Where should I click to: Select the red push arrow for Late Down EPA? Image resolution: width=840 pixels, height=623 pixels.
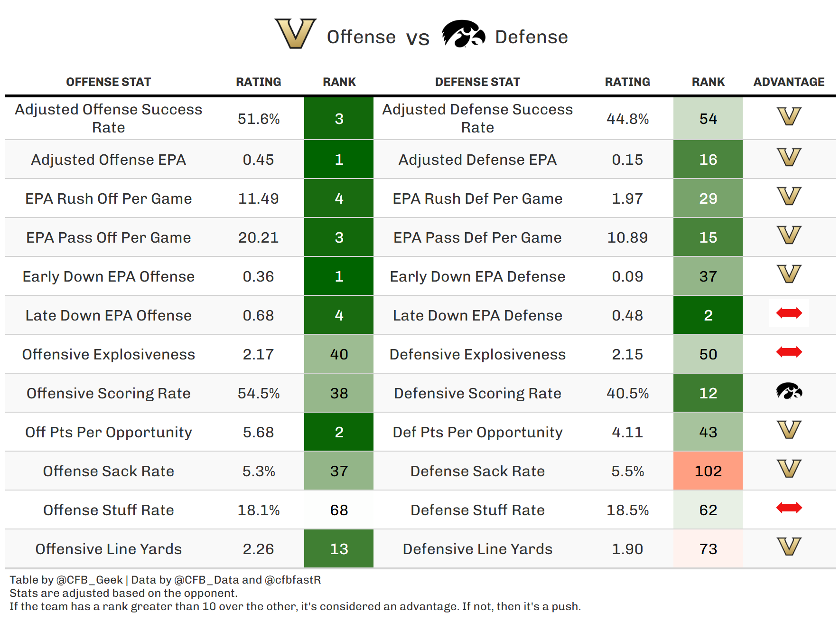tap(789, 313)
